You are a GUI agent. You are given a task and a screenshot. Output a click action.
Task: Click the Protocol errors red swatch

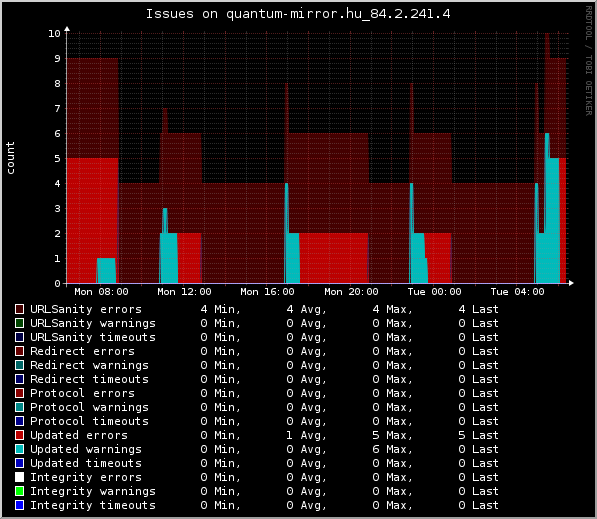point(19,393)
